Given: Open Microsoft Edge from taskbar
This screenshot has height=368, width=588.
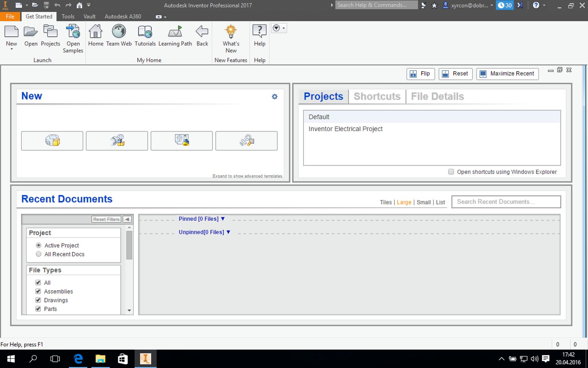Looking at the screenshot, I should coord(78,359).
